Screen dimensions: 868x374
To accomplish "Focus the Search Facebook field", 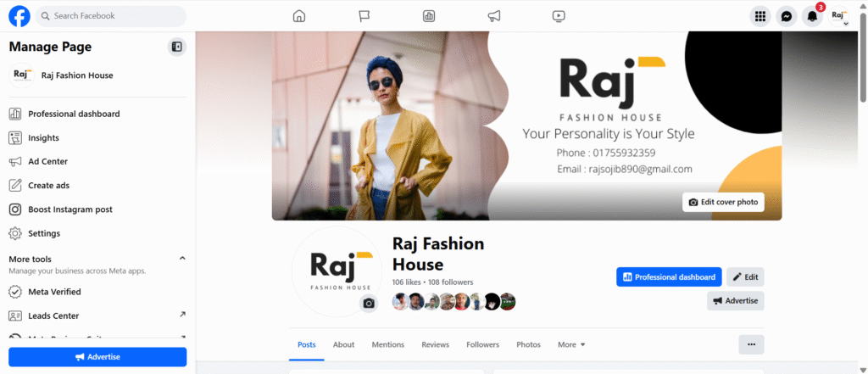I will pyautogui.click(x=111, y=16).
